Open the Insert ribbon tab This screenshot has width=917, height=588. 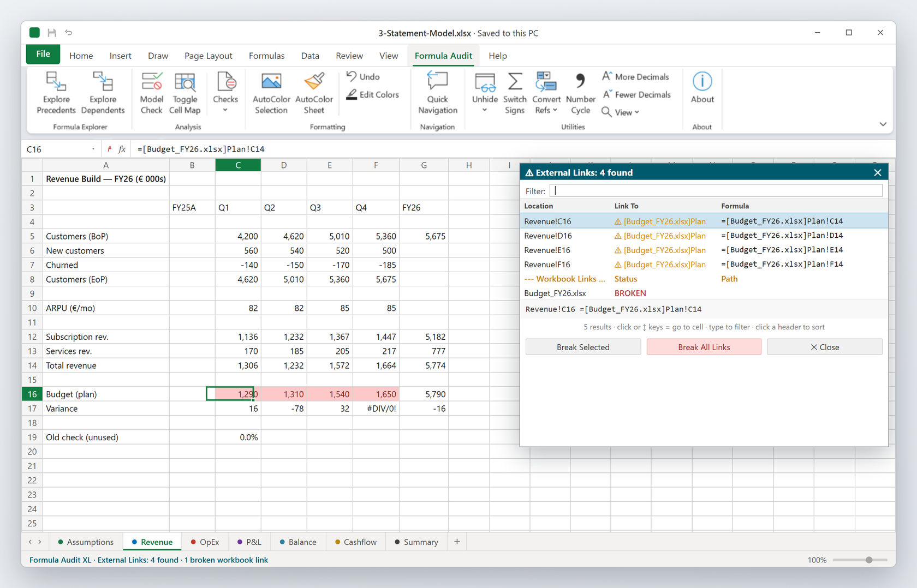[x=120, y=56]
